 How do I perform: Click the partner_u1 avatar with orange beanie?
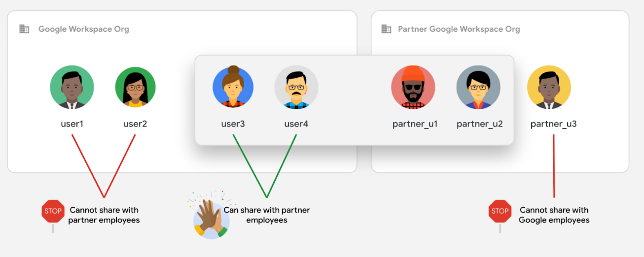tap(413, 87)
